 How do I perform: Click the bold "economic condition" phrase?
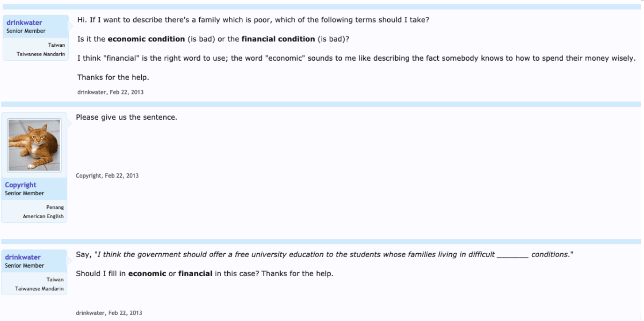pyautogui.click(x=146, y=39)
